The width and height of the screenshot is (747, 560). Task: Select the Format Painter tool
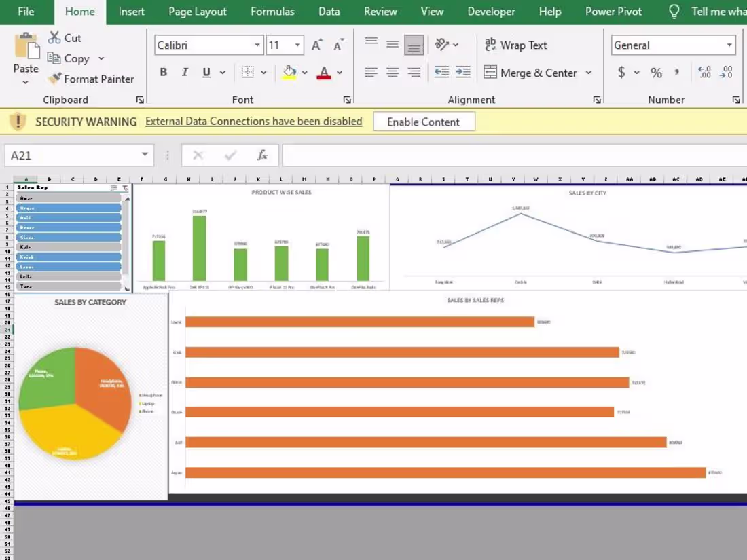coord(92,79)
